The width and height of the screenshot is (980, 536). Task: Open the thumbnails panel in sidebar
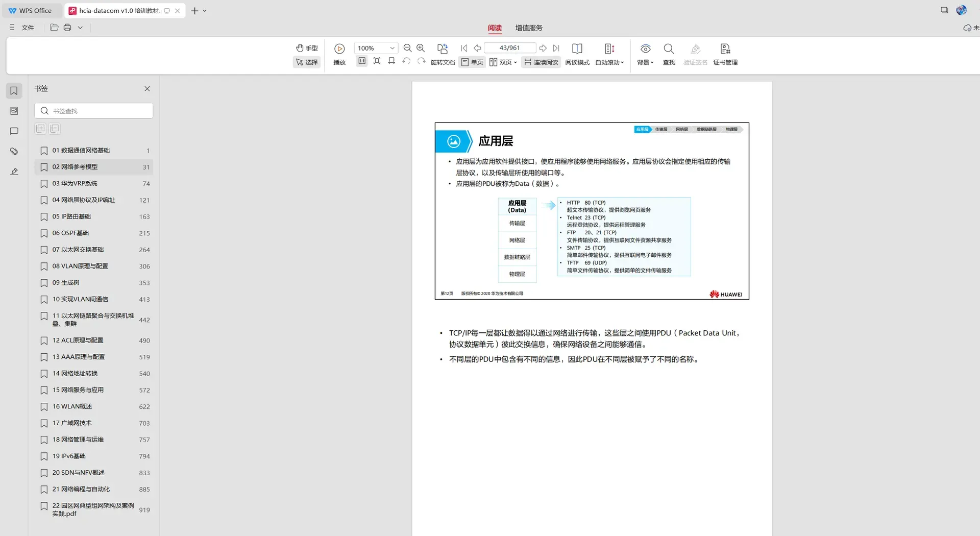click(14, 111)
